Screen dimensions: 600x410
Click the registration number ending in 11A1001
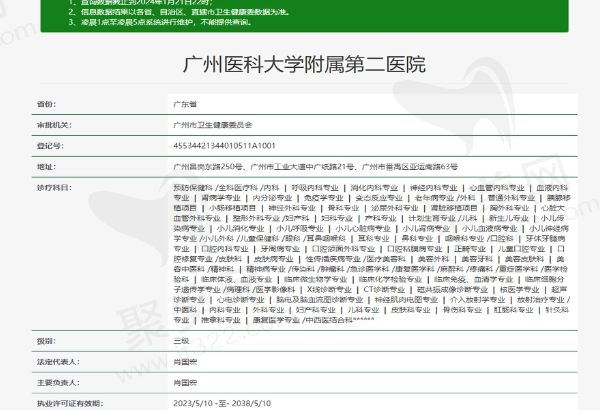point(224,146)
